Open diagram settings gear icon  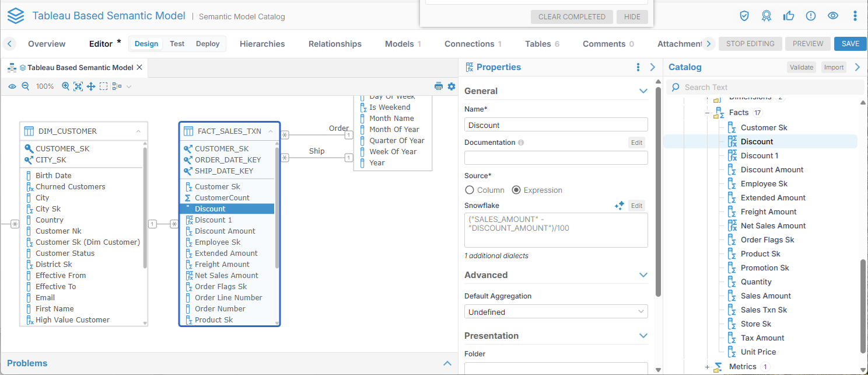click(x=452, y=86)
